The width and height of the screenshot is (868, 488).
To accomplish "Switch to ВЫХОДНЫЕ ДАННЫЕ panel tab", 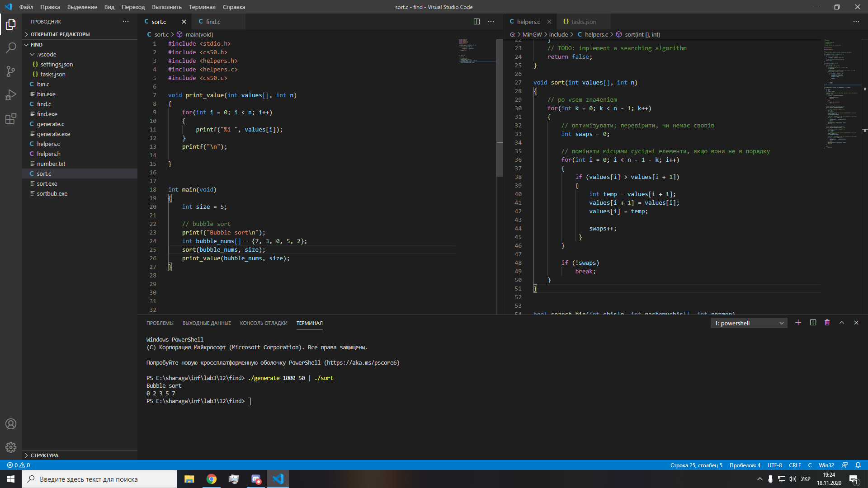I will (x=207, y=323).
